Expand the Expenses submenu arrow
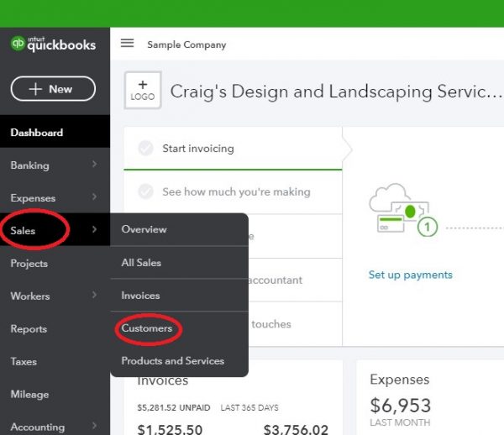 (x=95, y=198)
